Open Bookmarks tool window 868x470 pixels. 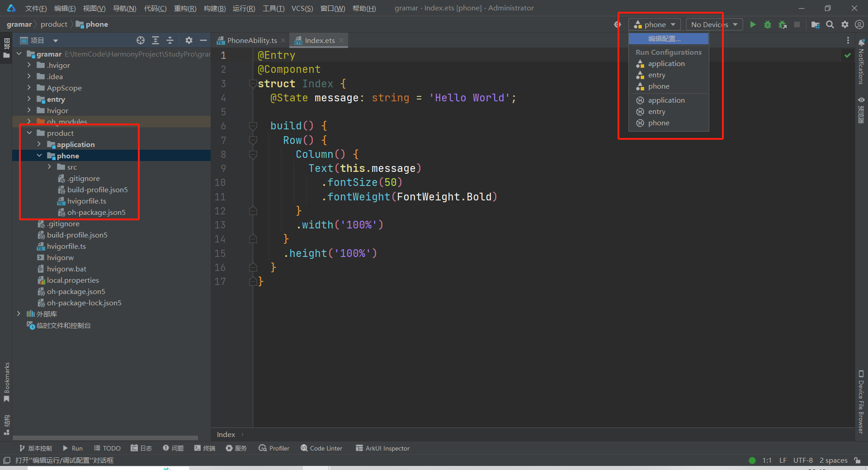coord(6,382)
